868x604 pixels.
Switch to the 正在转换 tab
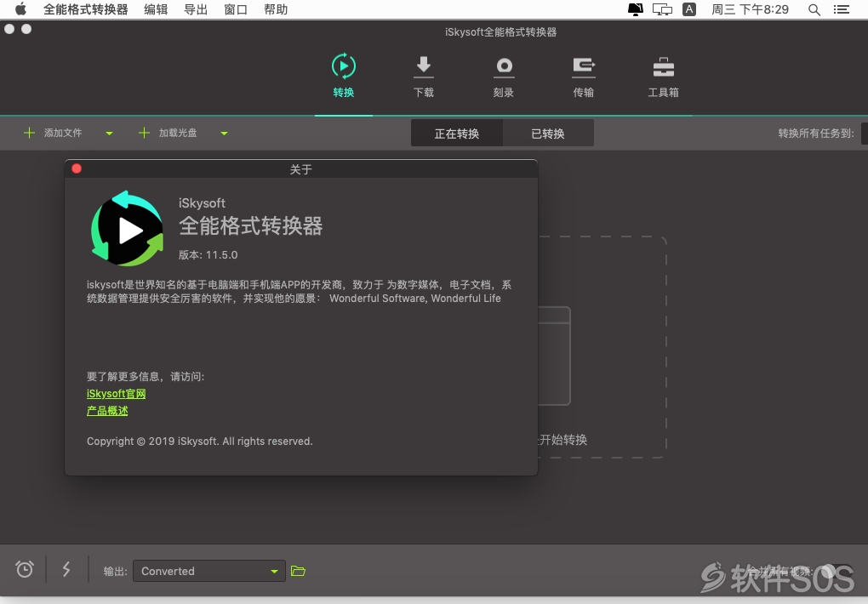pyautogui.click(x=457, y=134)
